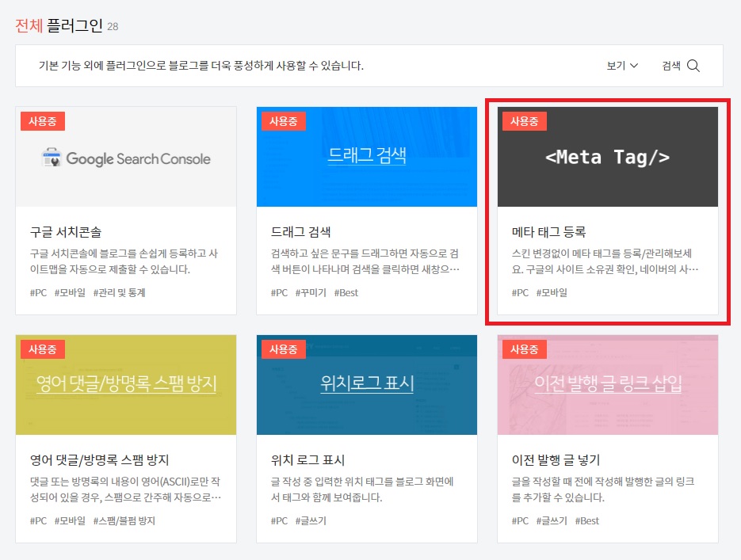
Task: Click the 검색 label
Action: [x=671, y=66]
